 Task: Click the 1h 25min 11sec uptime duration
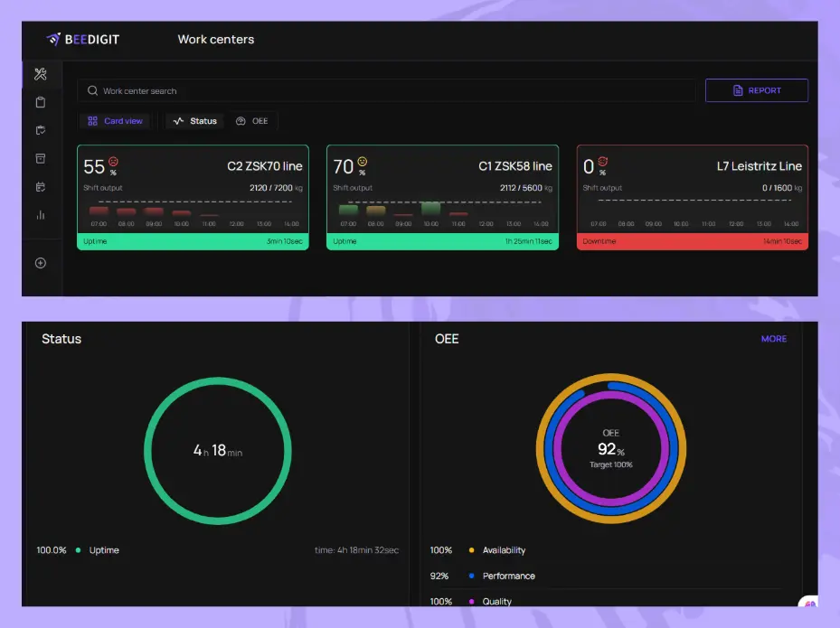click(528, 241)
